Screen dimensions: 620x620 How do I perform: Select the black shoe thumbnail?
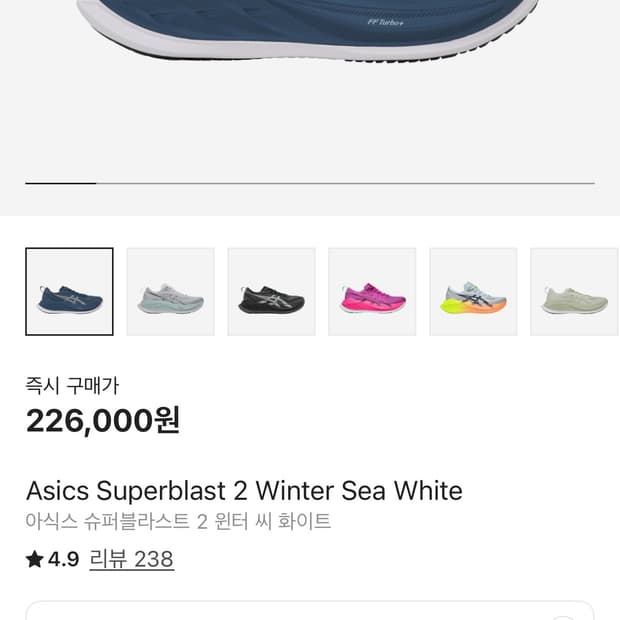271,292
